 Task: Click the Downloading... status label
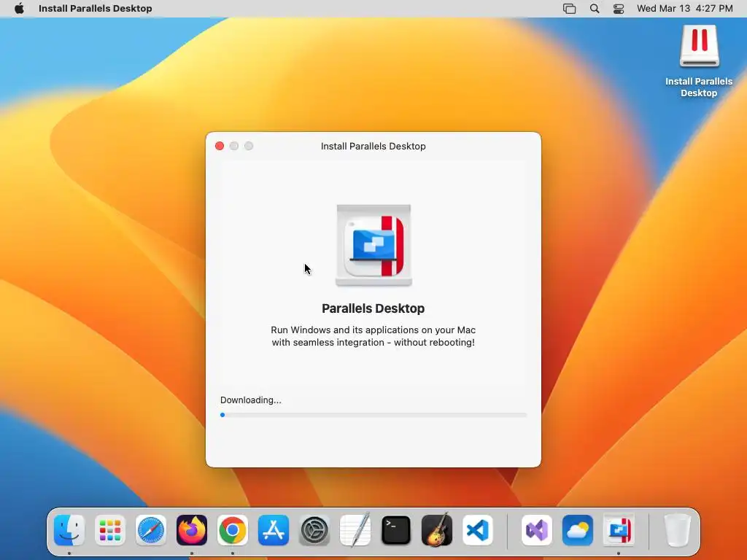(251, 400)
